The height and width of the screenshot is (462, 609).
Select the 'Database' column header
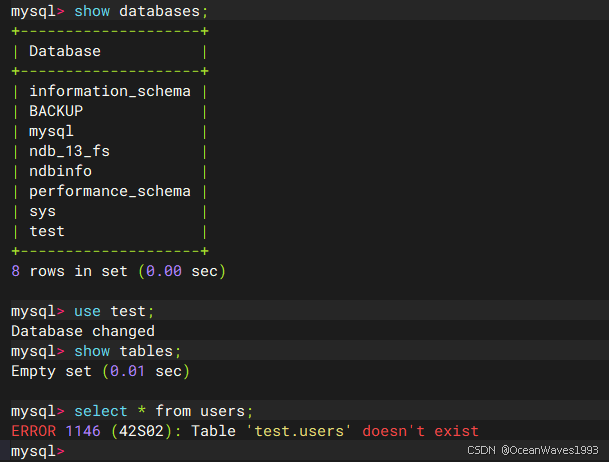[x=65, y=51]
